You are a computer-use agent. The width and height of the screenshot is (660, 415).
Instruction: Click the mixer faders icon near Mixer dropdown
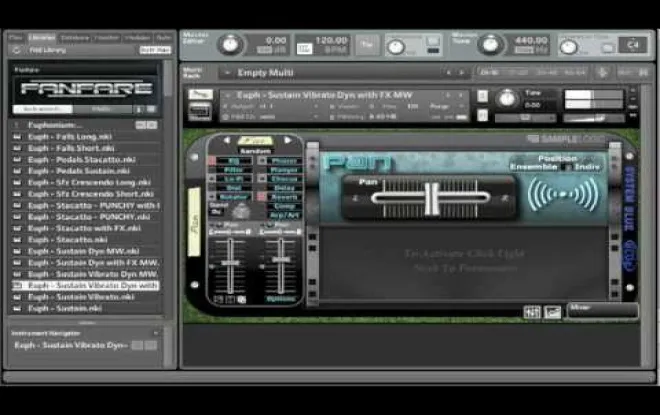click(532, 312)
